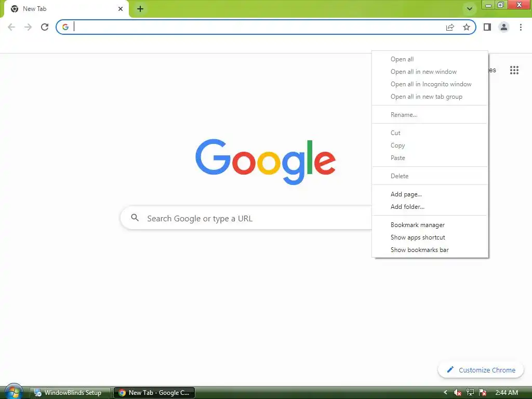This screenshot has height=399, width=532.
Task: Open the Google apps grid
Action: [514, 70]
